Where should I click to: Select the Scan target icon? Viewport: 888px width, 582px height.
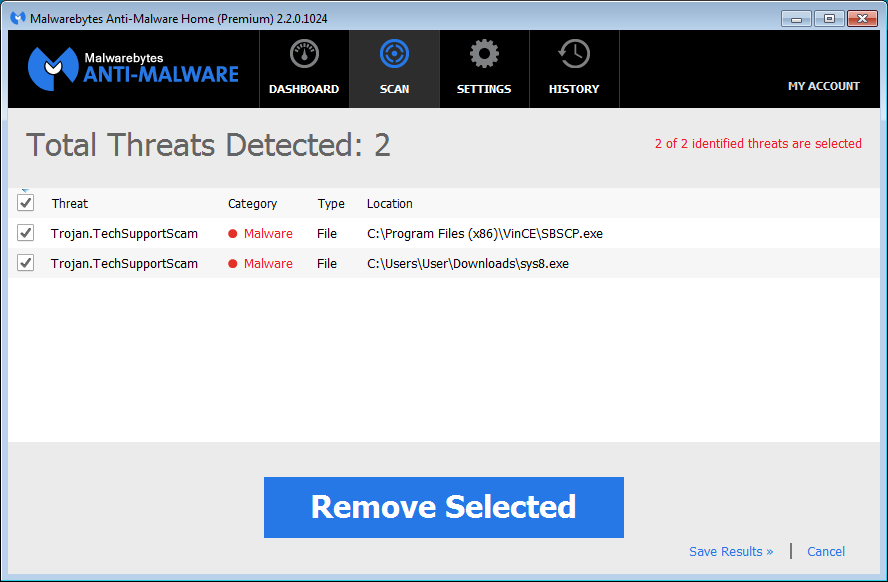[x=394, y=55]
